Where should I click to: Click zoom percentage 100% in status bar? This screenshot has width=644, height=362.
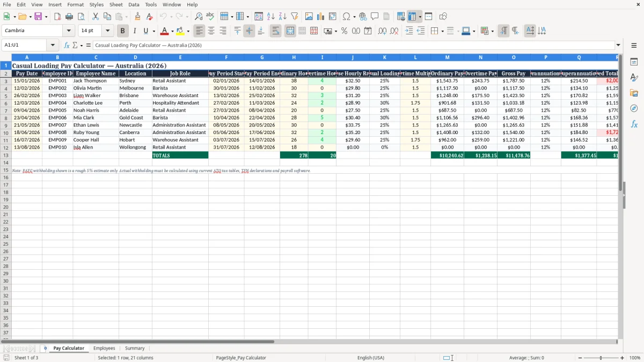click(635, 358)
